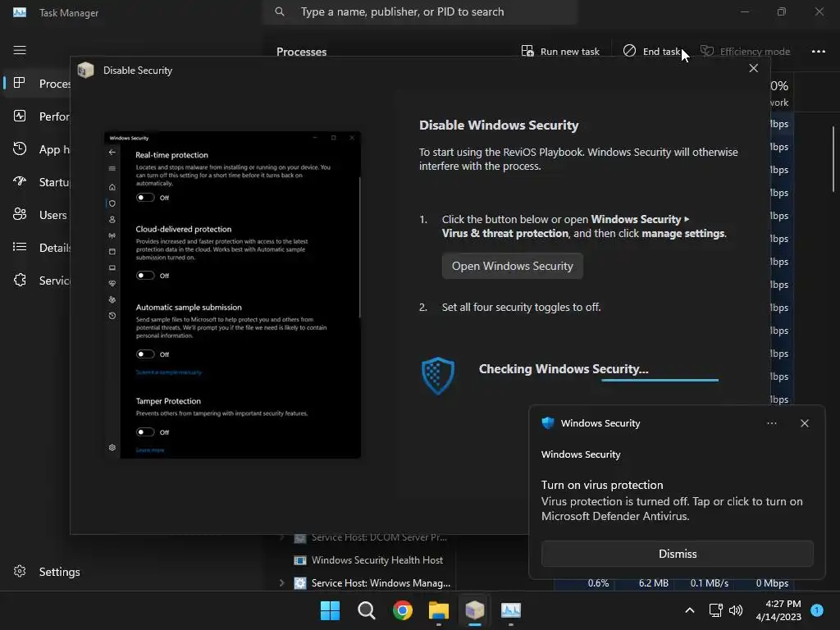Open the App history tab

click(38, 149)
